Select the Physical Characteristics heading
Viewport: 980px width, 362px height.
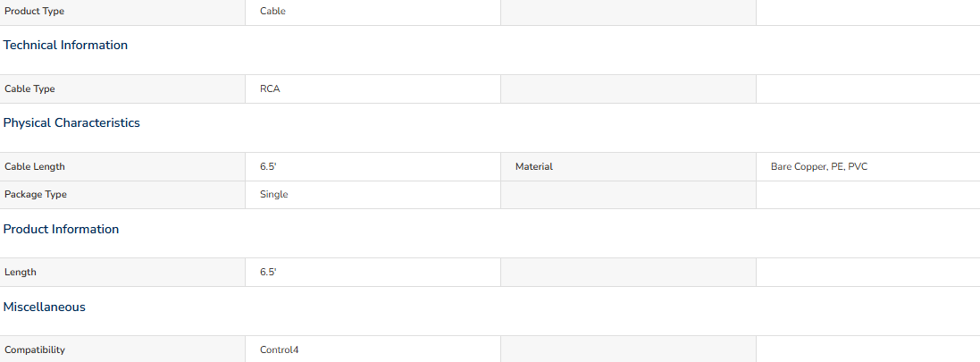coord(71,122)
